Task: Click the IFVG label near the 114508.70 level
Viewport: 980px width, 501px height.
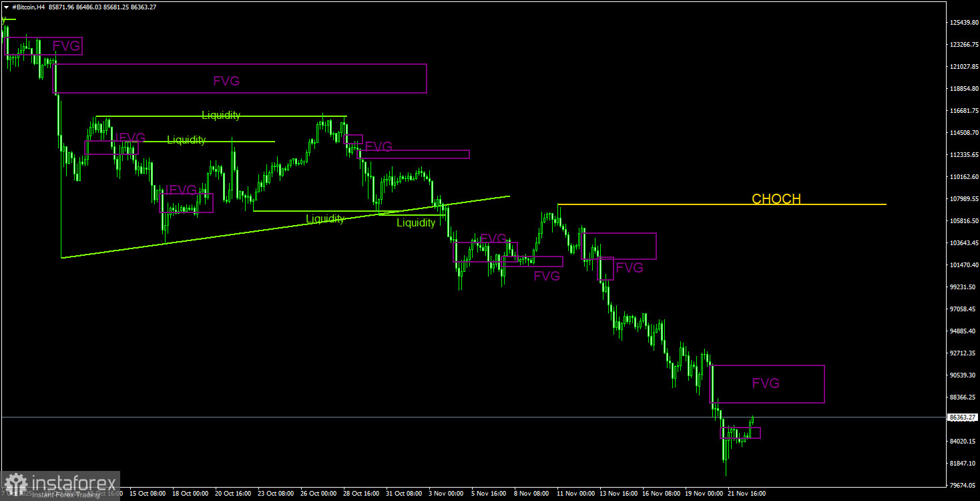Action: point(130,138)
